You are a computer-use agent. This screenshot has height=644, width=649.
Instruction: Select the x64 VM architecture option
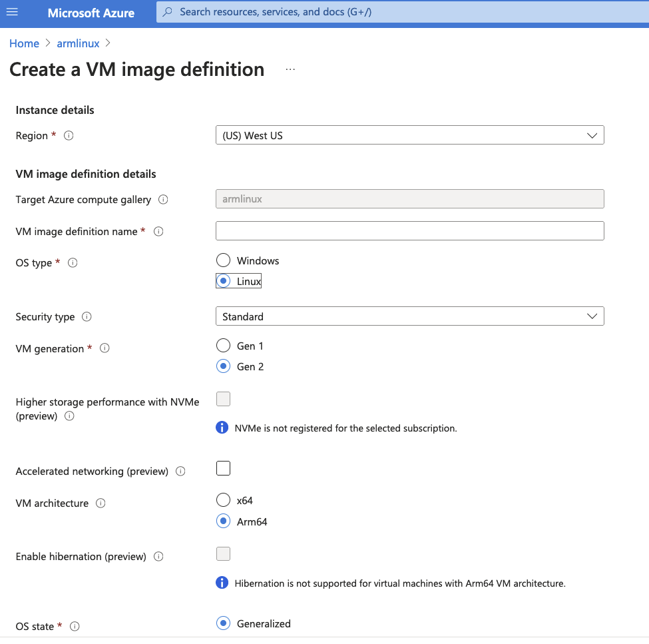pos(223,499)
